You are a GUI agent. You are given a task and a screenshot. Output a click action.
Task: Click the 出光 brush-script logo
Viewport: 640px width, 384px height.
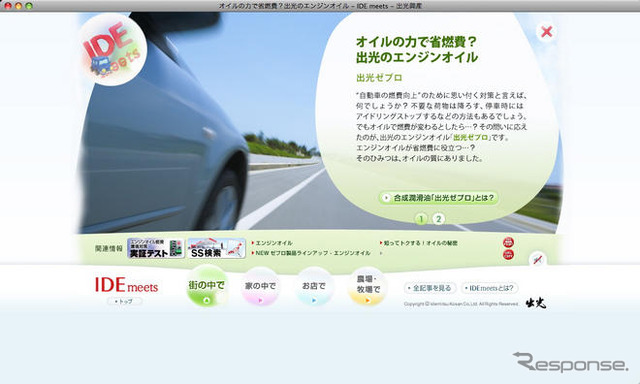coord(535,302)
